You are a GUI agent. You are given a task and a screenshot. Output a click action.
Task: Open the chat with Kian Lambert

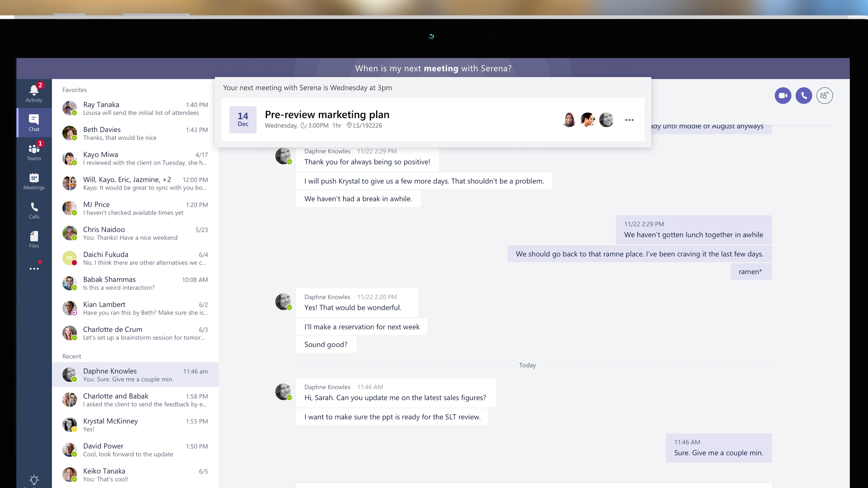pos(135,308)
